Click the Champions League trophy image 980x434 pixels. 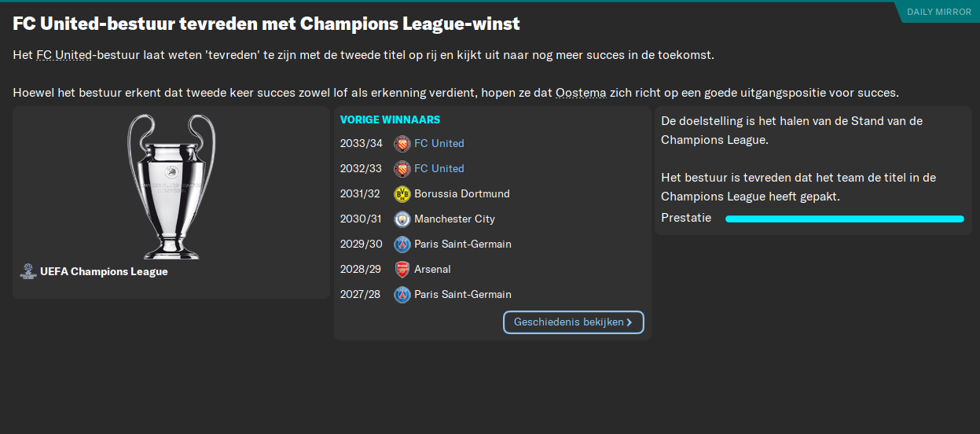(x=171, y=186)
